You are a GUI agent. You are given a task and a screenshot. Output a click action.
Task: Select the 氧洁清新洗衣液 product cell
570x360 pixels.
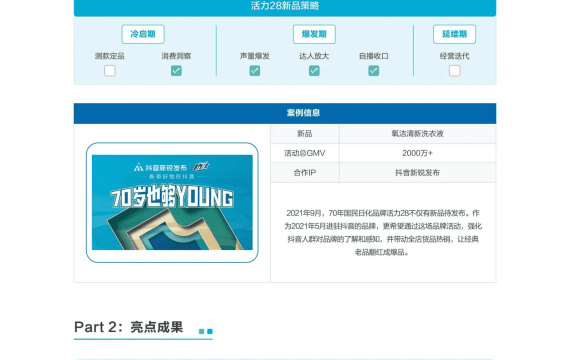[417, 134]
